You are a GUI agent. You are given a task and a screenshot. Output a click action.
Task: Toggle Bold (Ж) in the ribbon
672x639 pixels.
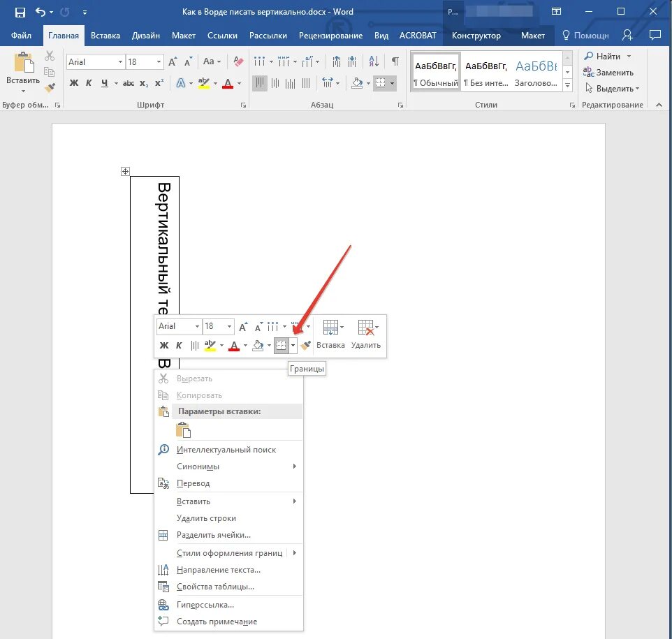point(74,83)
